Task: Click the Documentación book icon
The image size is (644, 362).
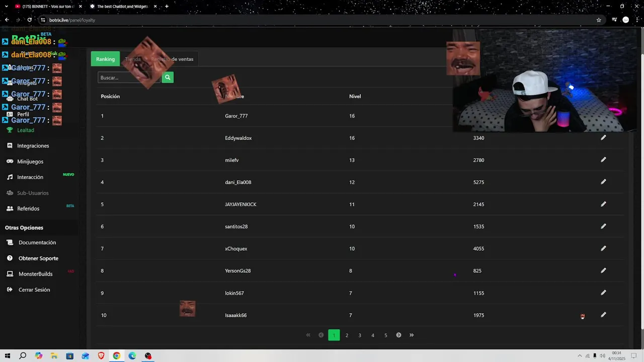Action: point(10,242)
